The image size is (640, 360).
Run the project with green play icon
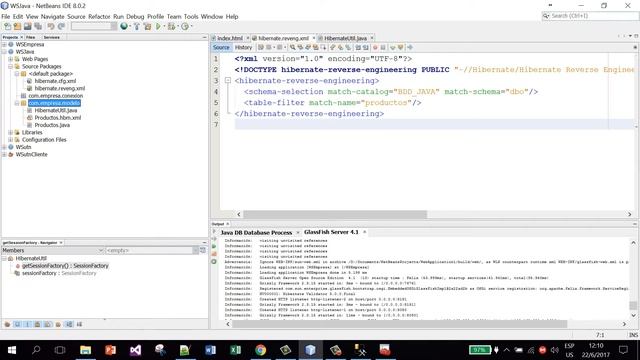click(158, 27)
